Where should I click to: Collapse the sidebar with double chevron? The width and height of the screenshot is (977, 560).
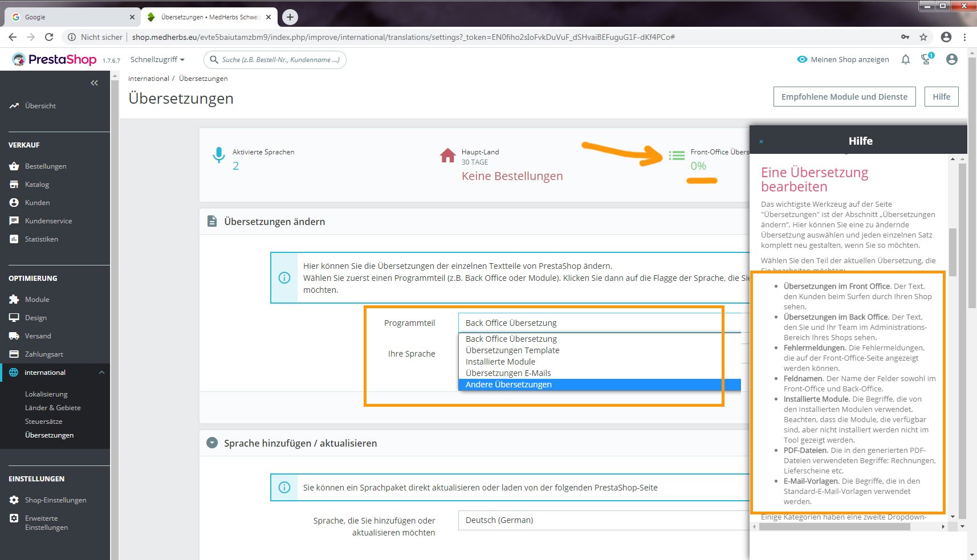tap(94, 83)
